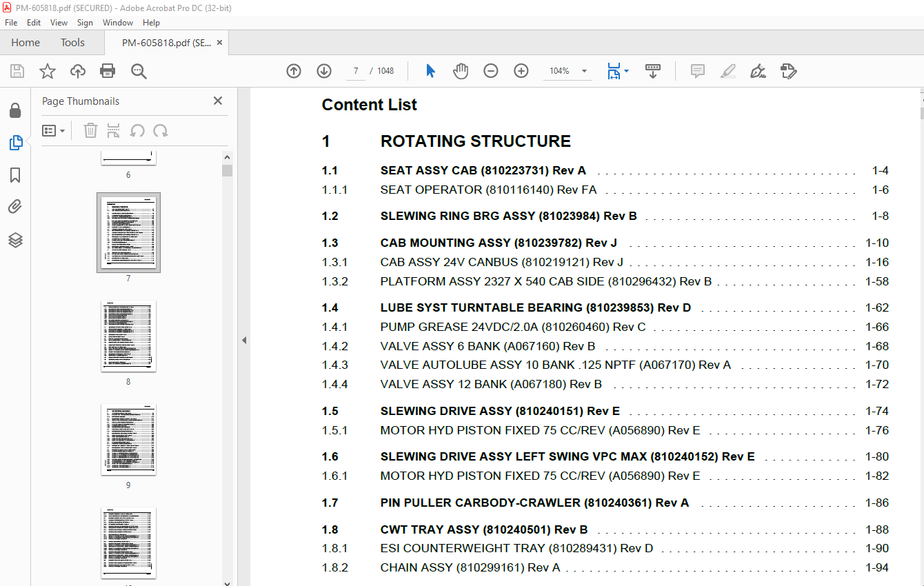Open the Window menu
This screenshot has width=924, height=586.
click(118, 23)
